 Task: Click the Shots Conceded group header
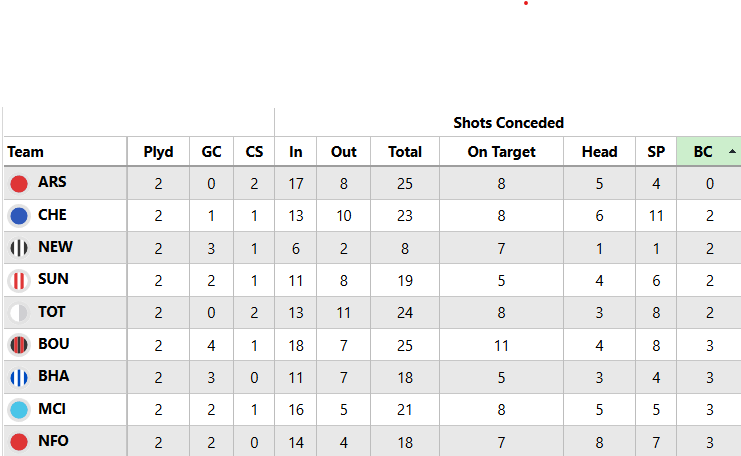pos(508,123)
